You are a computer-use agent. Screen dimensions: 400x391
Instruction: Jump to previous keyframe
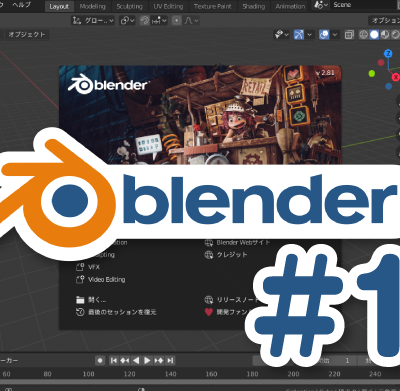tap(125, 360)
